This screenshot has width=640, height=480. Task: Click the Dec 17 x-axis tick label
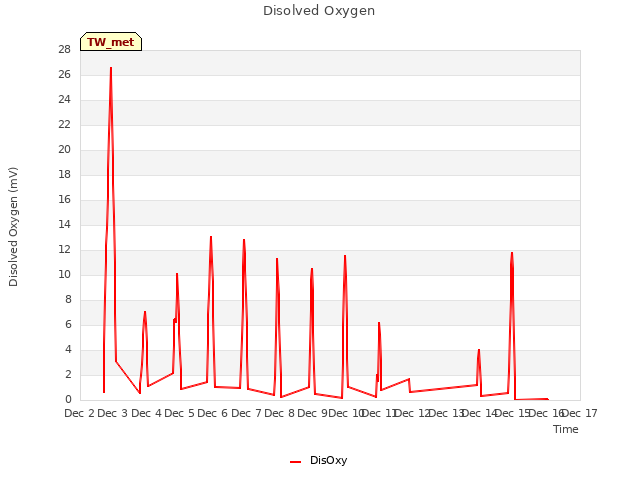click(580, 413)
